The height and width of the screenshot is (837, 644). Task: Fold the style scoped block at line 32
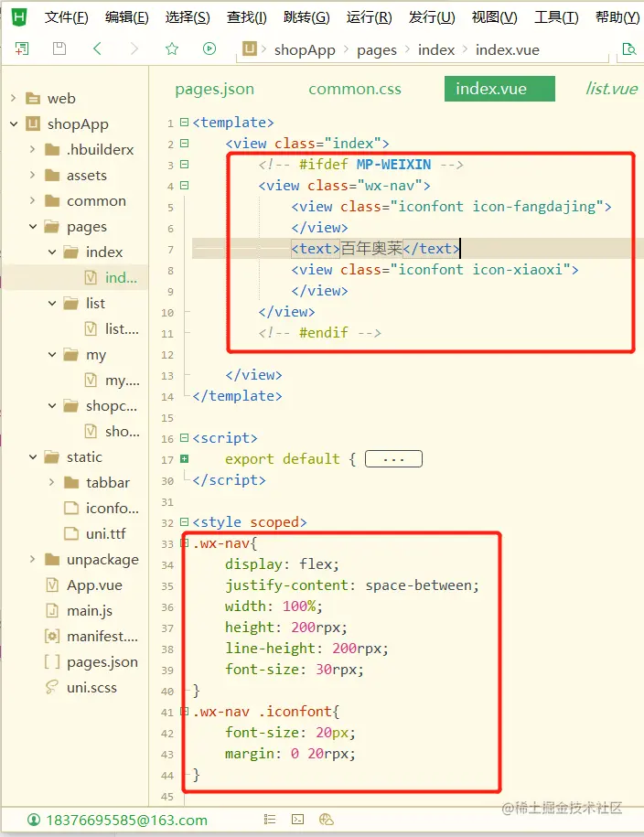tap(184, 522)
